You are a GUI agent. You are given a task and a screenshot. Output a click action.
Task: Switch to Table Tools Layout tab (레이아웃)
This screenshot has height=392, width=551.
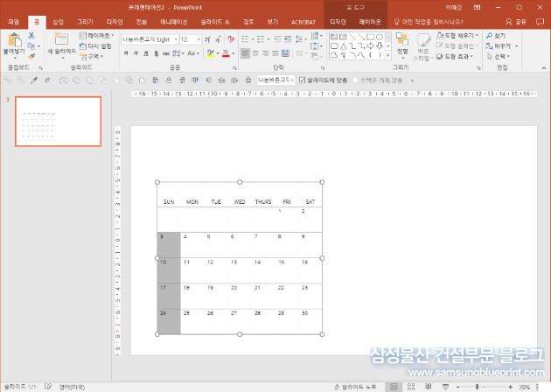[x=370, y=22]
